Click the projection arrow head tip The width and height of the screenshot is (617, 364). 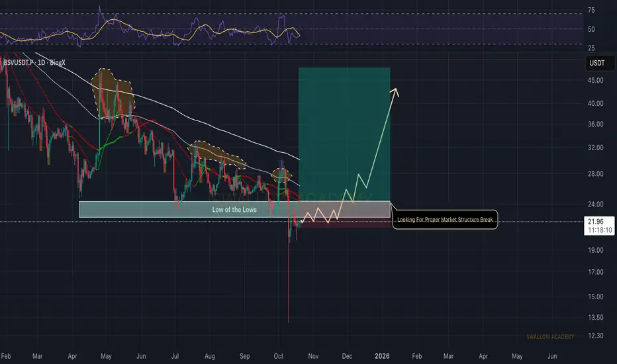point(397,89)
